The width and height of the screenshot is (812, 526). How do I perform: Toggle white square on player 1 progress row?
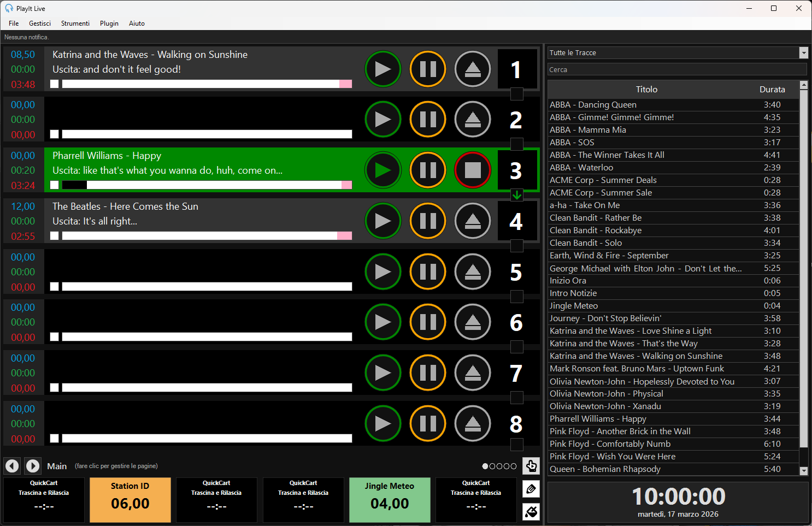pos(54,84)
